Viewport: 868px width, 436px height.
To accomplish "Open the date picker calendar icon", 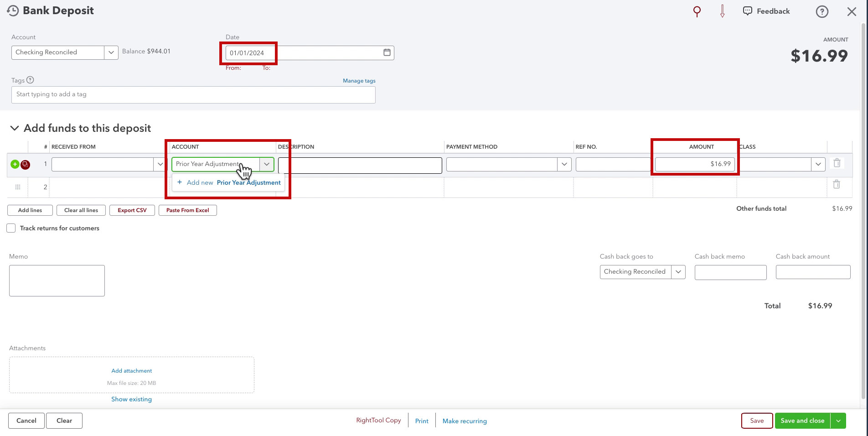I will click(x=387, y=52).
